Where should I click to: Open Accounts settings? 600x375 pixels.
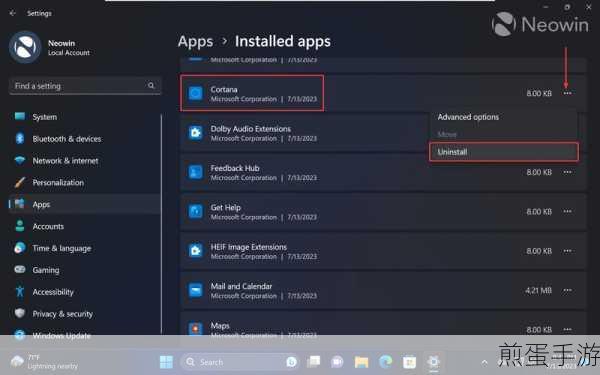85,226
